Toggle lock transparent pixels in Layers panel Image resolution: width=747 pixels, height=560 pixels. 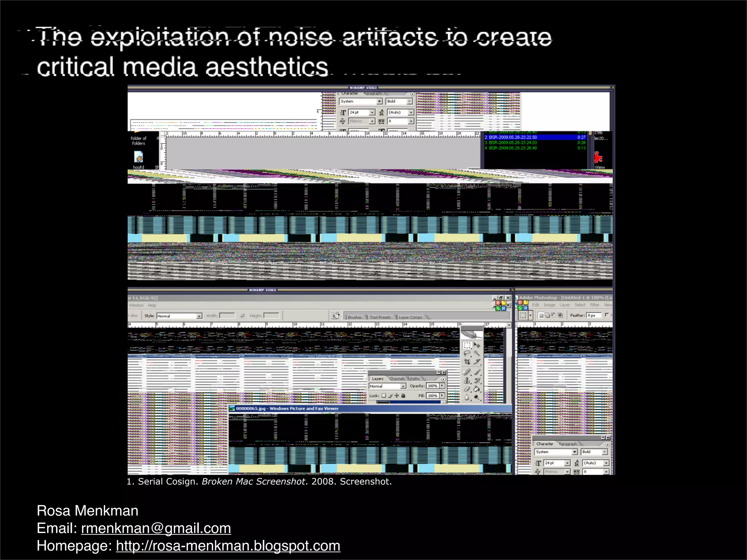tap(383, 396)
